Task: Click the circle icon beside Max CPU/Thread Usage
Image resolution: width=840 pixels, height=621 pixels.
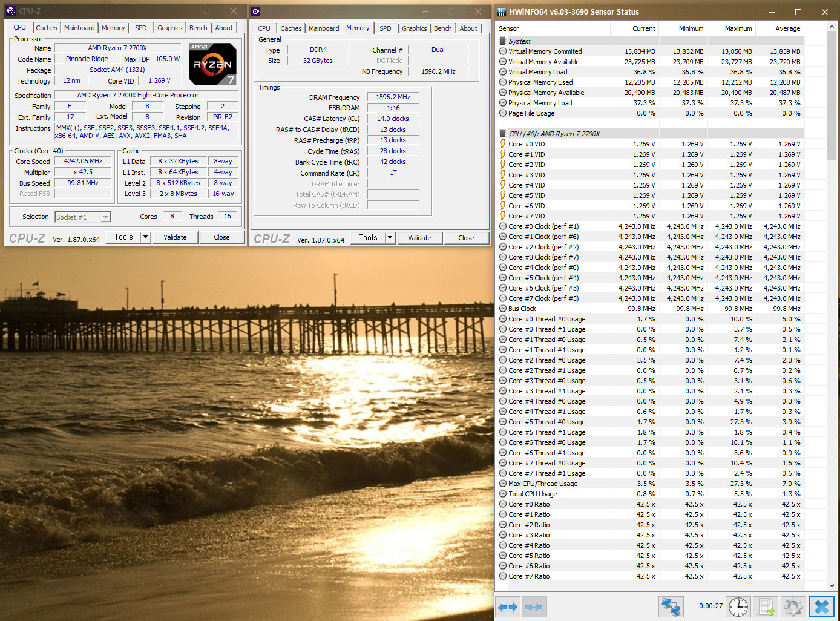Action: click(x=503, y=484)
